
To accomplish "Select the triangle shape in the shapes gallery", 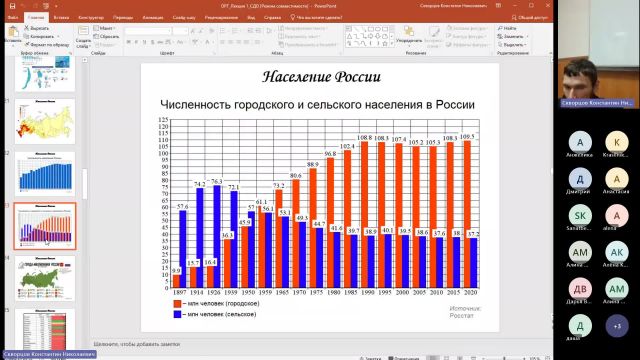I will point(349,36).
